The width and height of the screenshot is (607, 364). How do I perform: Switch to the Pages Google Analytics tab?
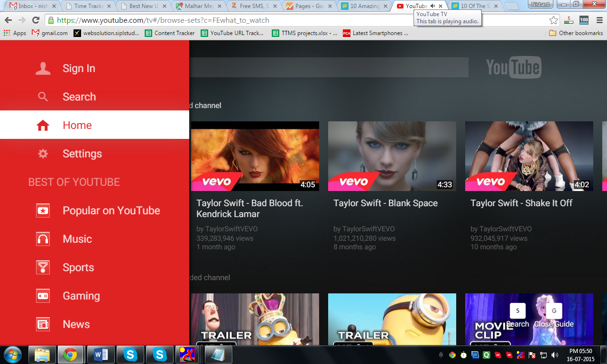[x=309, y=6]
